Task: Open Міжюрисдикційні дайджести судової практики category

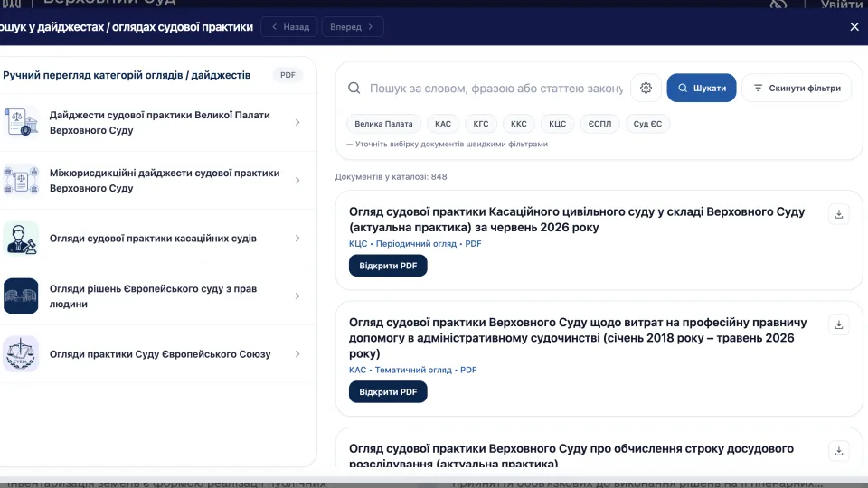Action: click(x=158, y=181)
